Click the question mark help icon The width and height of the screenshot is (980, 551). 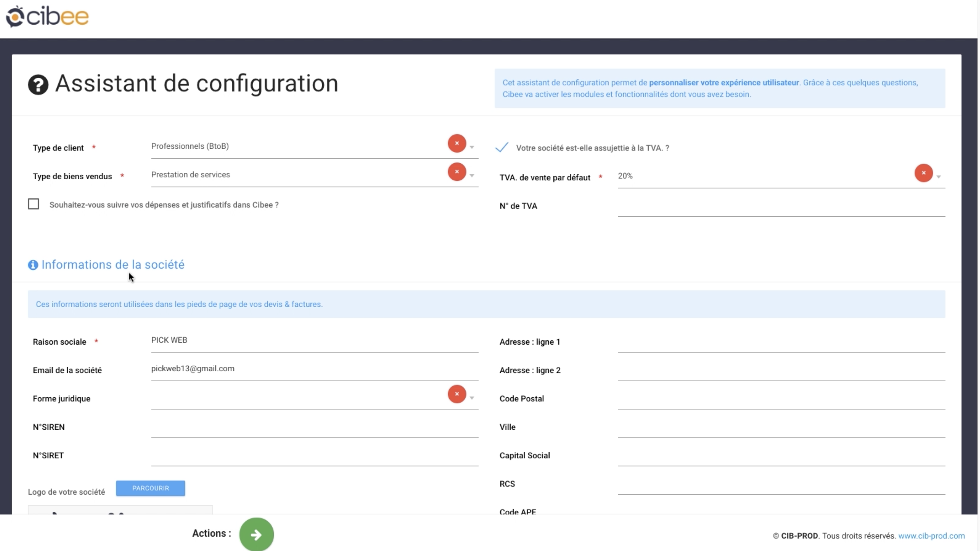coord(38,85)
